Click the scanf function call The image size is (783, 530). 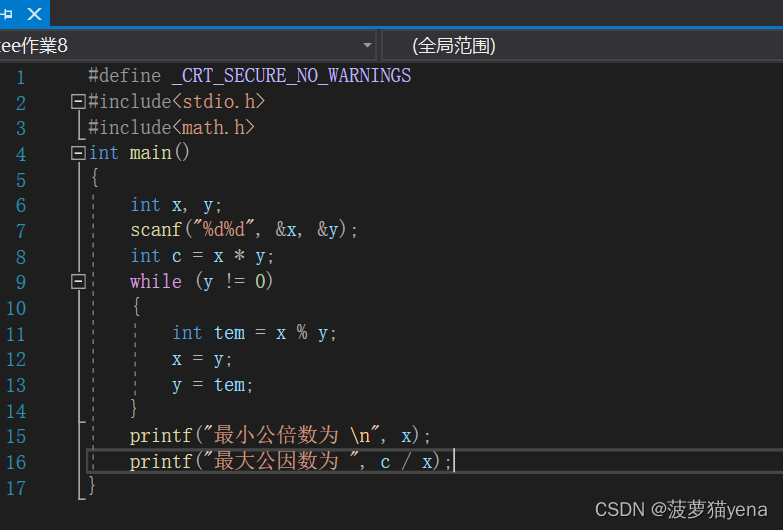155,230
